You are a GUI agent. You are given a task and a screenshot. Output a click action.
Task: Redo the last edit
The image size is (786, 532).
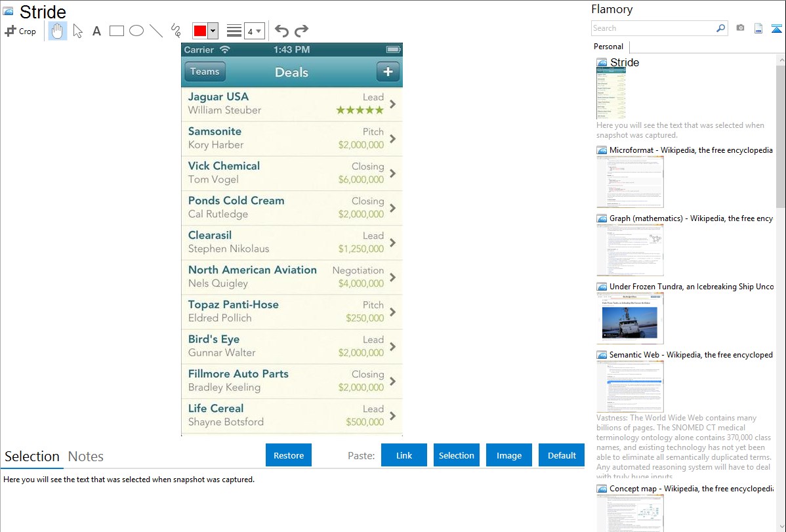301,31
